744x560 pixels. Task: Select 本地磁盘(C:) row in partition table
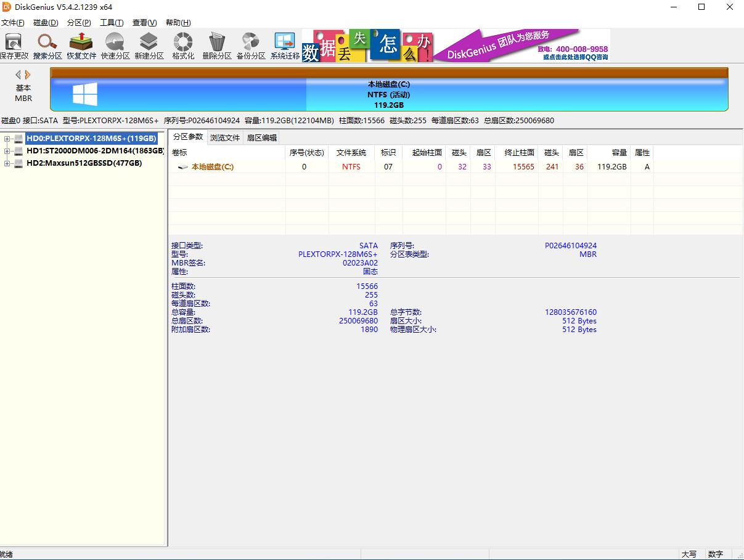pyautogui.click(x=212, y=167)
